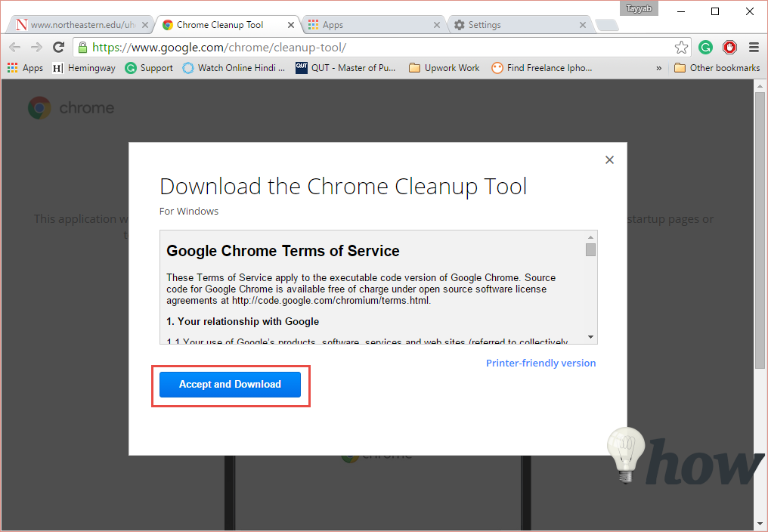Close the download dialog with the X
The width and height of the screenshot is (768, 532).
click(x=609, y=159)
